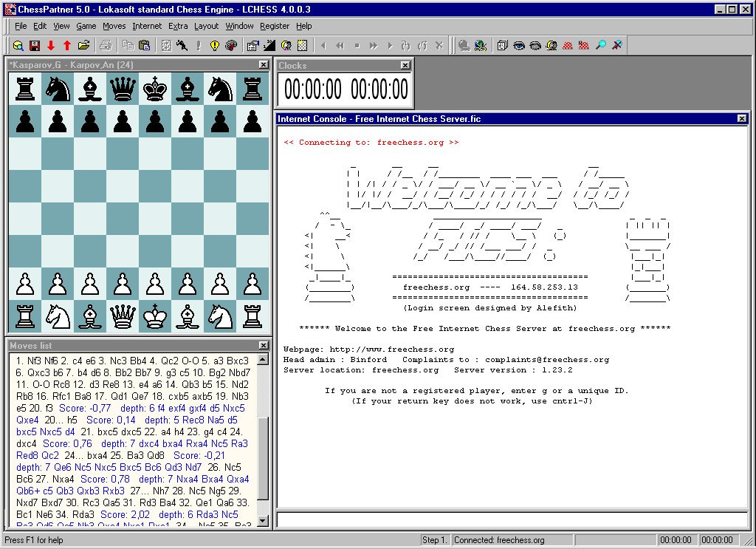The image size is (756, 549).
Task: Open the View menu
Action: pos(61,26)
